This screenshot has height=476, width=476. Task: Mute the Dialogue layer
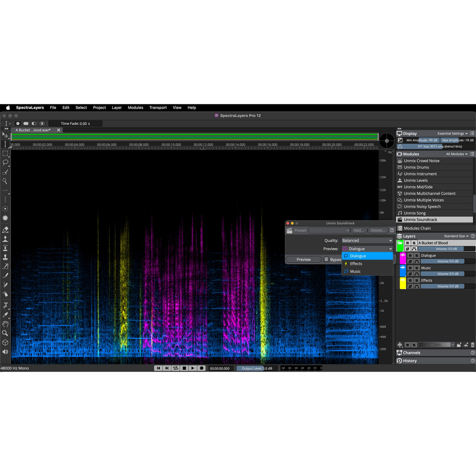point(410,255)
